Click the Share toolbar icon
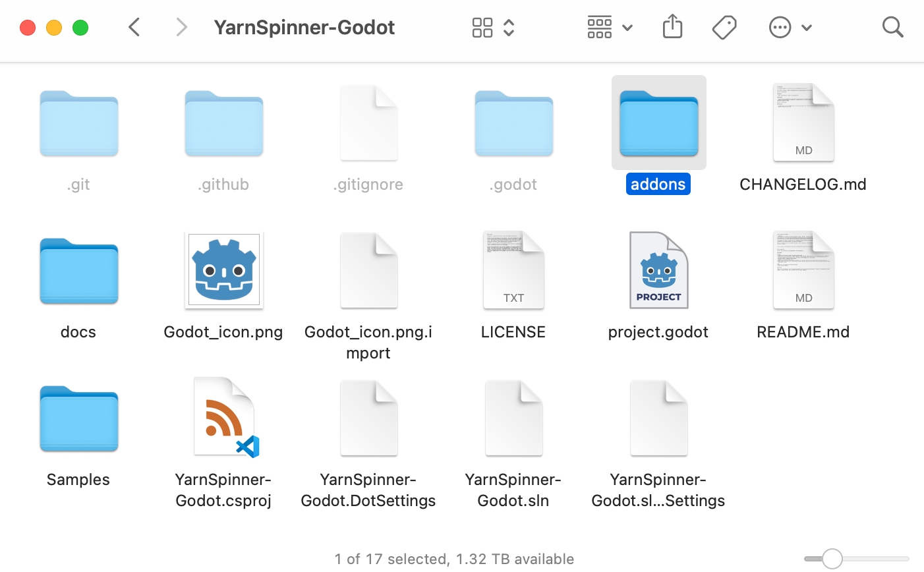Screen dimensions: 924x572 click(x=672, y=27)
